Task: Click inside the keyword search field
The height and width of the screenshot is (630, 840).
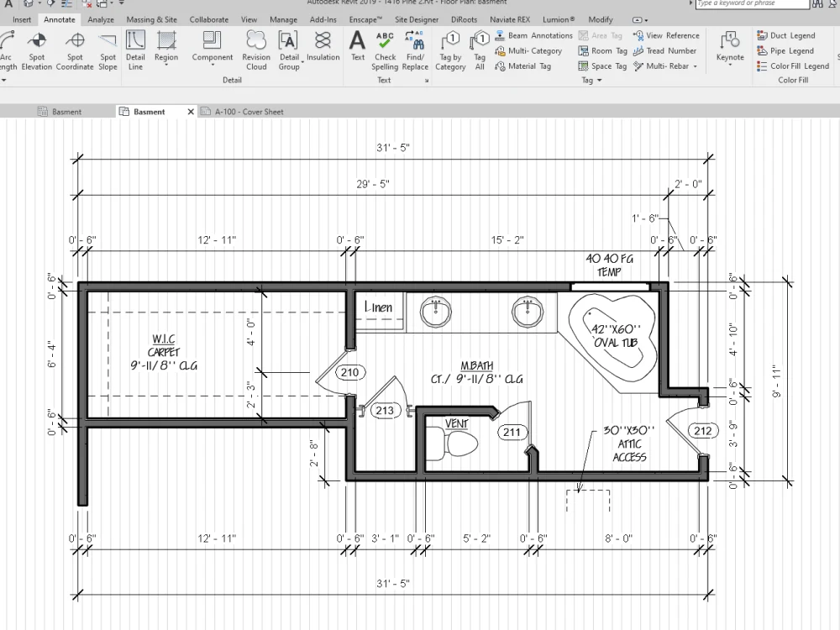Action: [750, 4]
